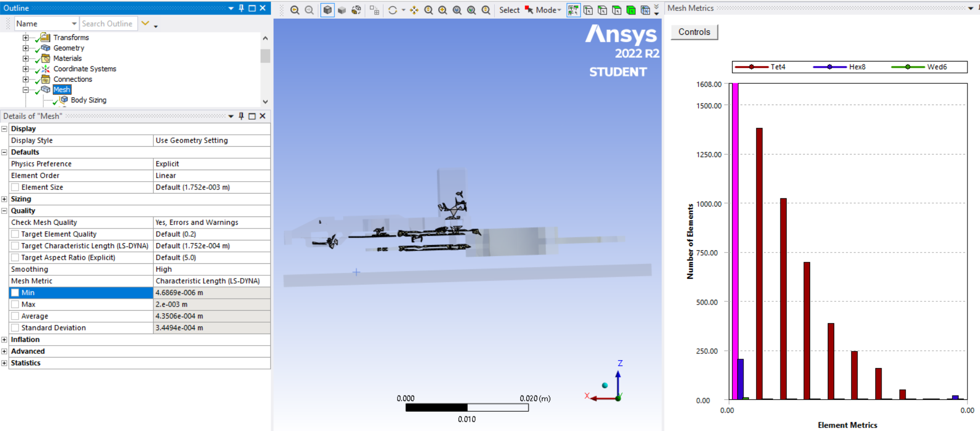Click the Controls button
The image size is (980, 431).
pos(694,32)
